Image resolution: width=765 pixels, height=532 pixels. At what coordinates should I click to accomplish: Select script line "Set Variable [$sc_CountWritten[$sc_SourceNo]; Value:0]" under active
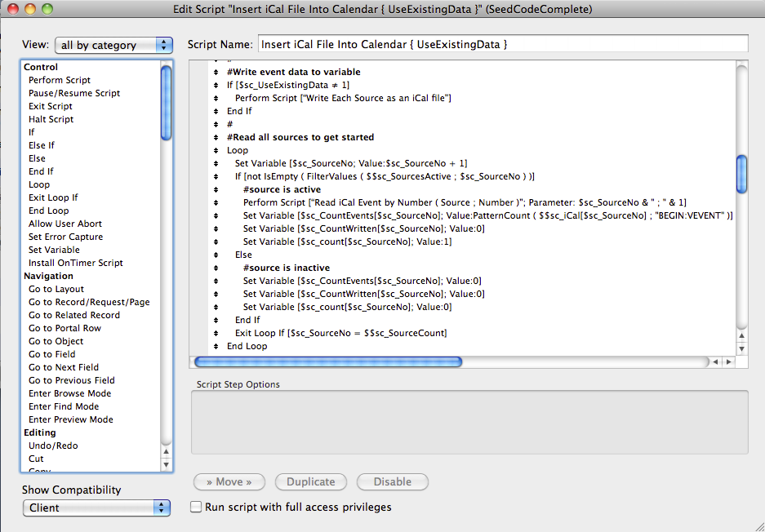[x=364, y=228]
